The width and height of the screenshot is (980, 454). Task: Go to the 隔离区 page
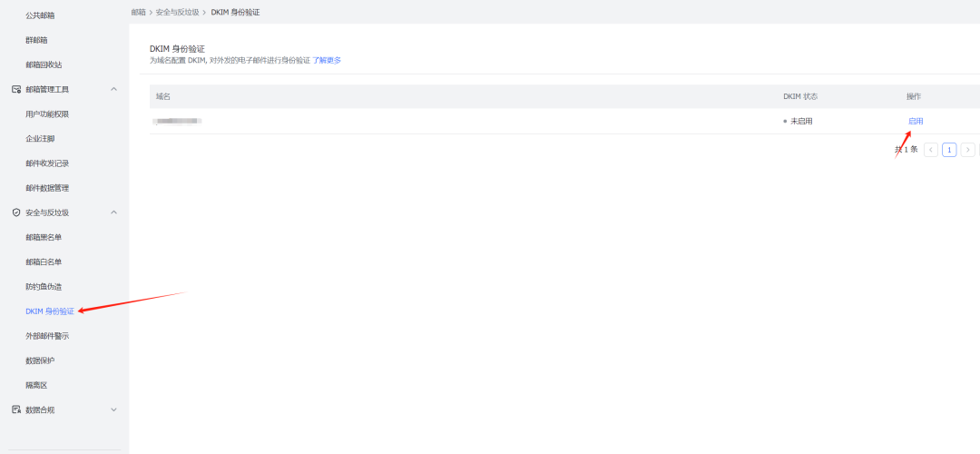36,385
